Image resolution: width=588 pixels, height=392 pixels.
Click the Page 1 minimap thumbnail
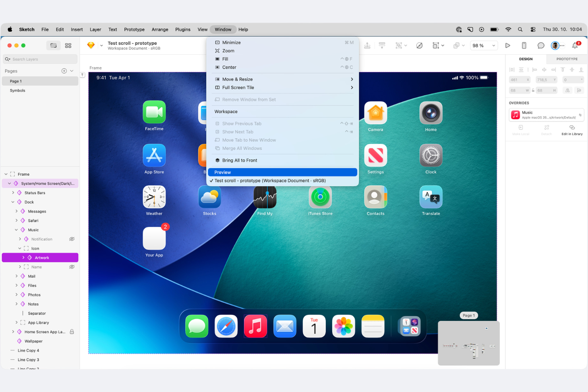pyautogui.click(x=468, y=343)
